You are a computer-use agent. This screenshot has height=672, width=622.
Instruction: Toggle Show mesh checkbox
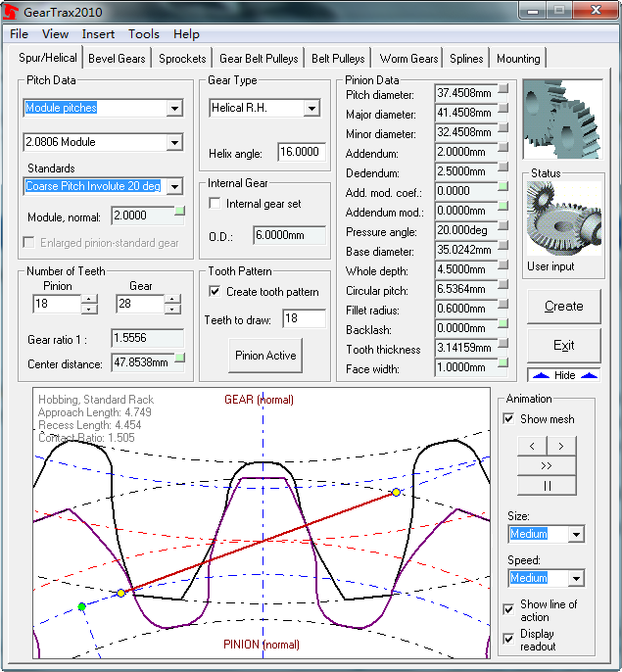(508, 418)
